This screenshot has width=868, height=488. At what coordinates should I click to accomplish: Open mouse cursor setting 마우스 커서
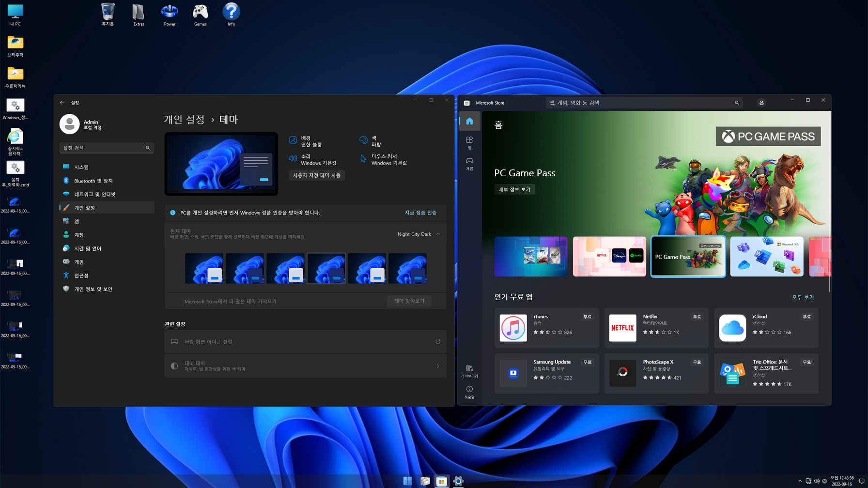[x=384, y=160]
